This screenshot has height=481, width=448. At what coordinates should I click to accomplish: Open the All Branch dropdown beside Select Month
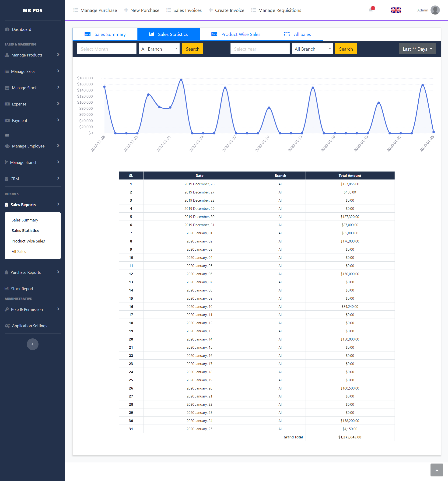tap(159, 49)
